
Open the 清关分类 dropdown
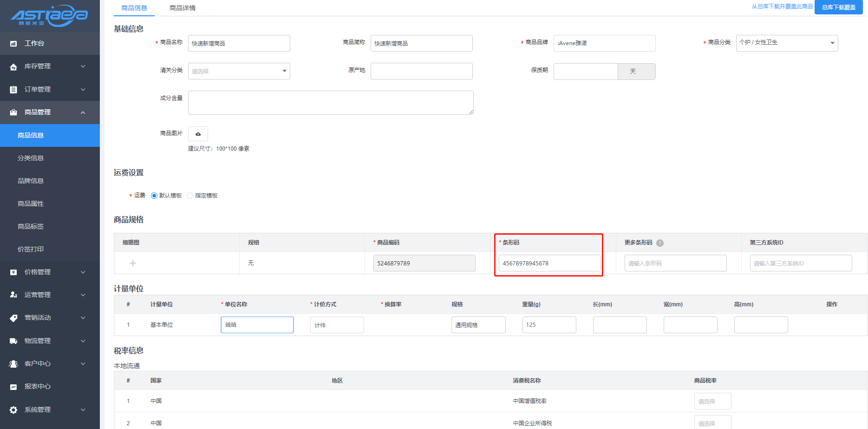point(239,71)
